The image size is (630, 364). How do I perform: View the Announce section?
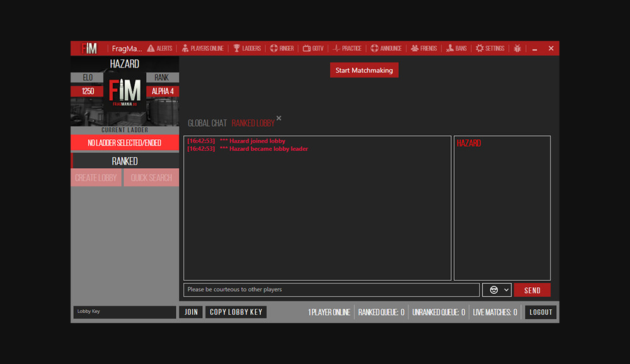[x=386, y=48]
